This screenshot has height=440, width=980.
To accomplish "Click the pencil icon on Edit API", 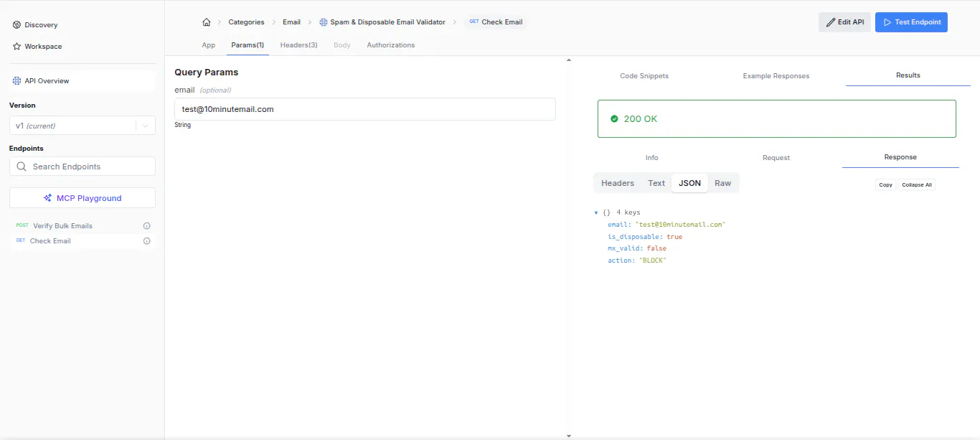I will (831, 22).
